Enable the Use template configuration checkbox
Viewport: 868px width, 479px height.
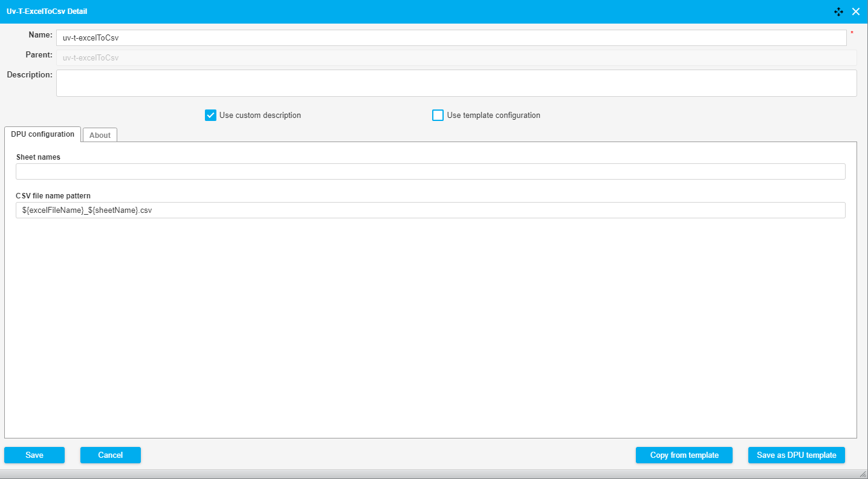click(438, 116)
